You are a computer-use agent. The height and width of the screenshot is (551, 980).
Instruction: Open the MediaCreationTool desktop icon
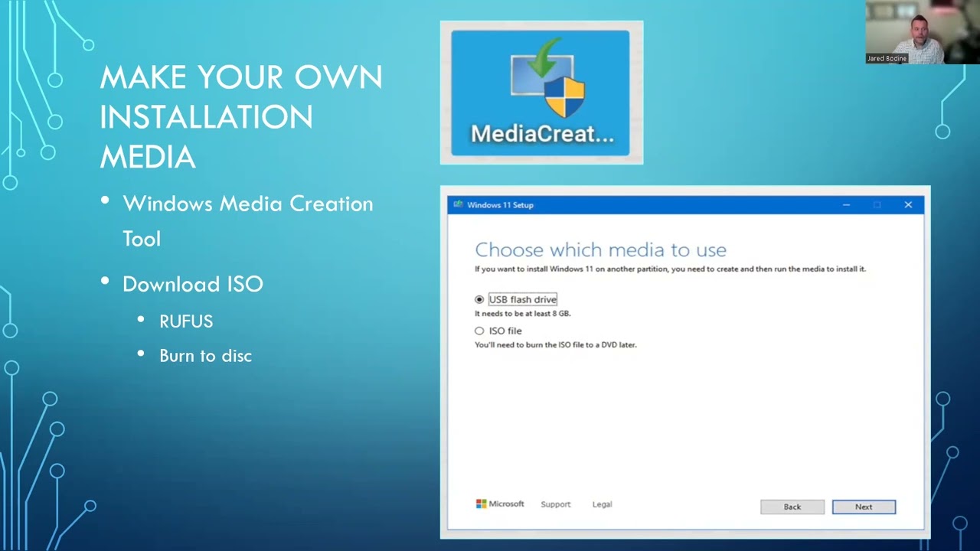[541, 93]
